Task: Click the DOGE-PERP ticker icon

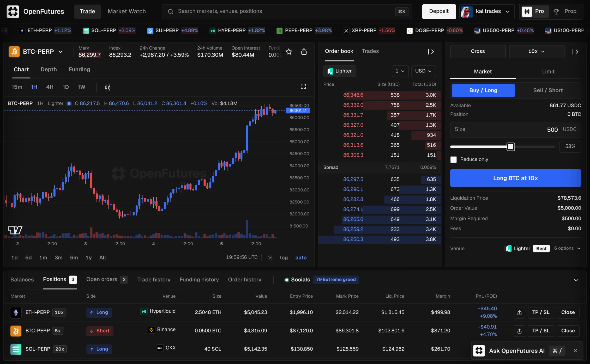Action: click(410, 31)
